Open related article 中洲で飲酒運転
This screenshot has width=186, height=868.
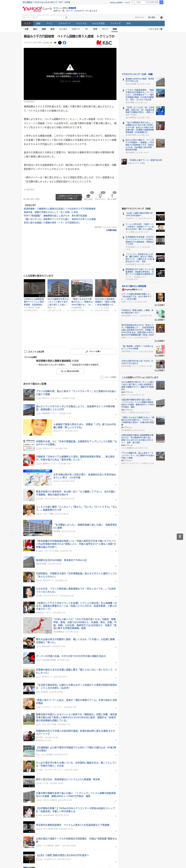point(55,216)
